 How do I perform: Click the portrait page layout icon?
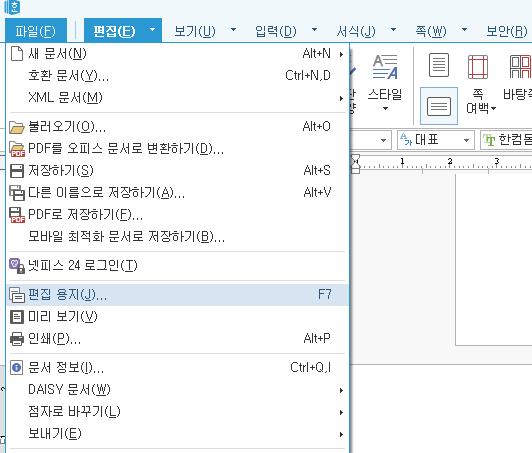(x=439, y=65)
